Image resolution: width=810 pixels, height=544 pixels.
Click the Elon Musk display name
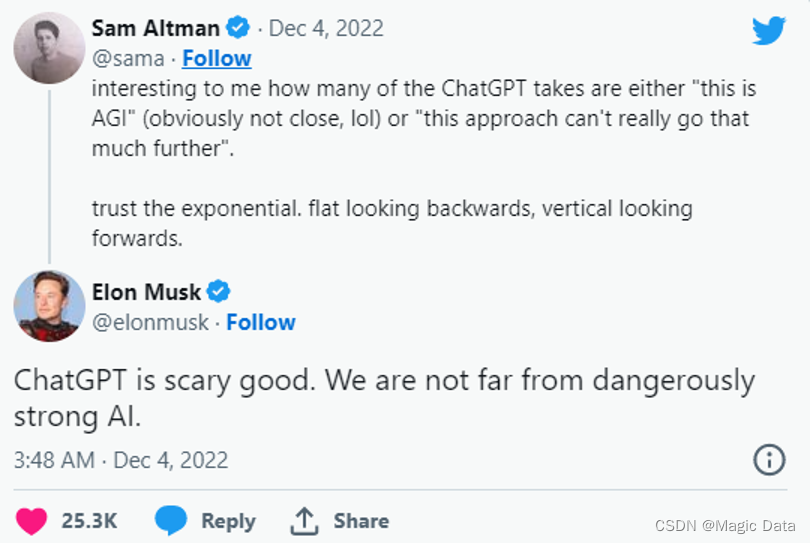146,292
